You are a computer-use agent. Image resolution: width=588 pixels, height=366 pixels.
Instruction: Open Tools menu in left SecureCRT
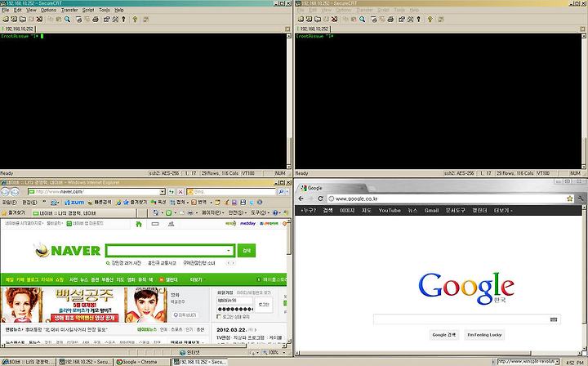click(105, 10)
